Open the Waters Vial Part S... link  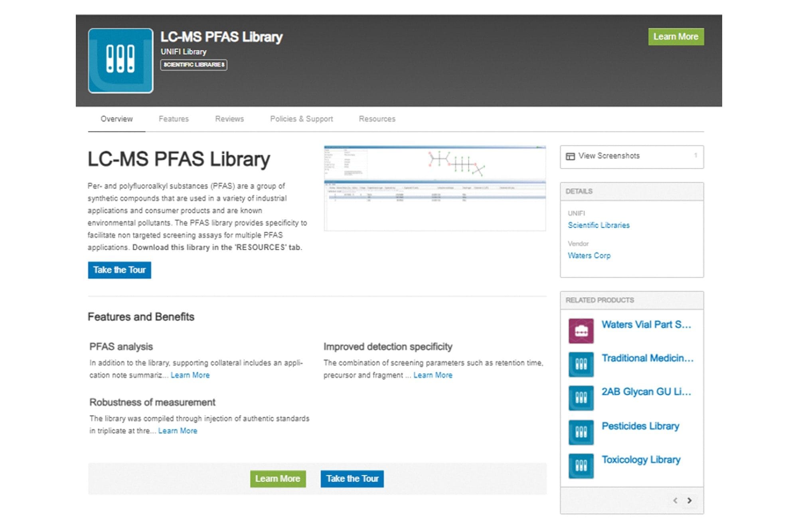coord(646,325)
